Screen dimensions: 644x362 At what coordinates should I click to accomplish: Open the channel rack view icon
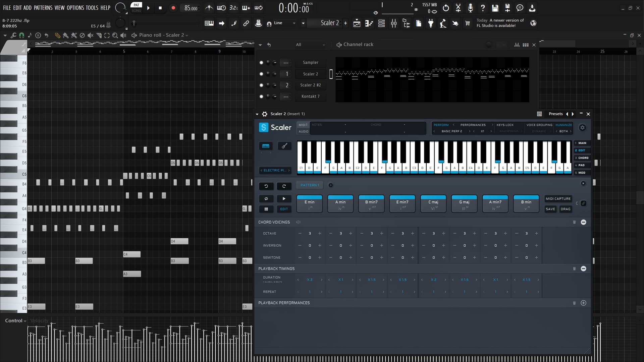[x=381, y=23]
